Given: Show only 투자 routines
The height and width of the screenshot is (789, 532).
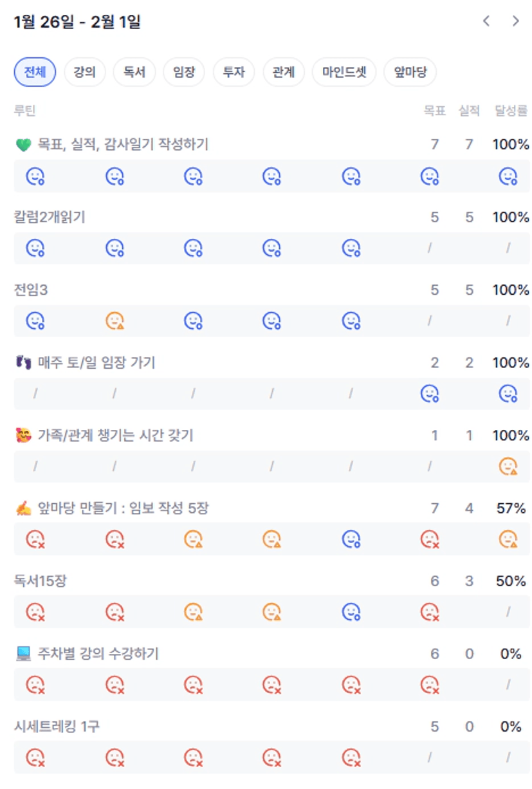Looking at the screenshot, I should (234, 72).
